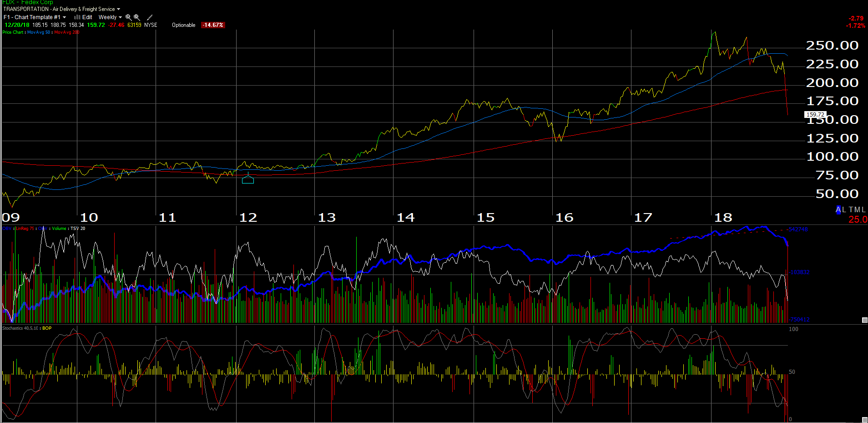Screen dimensions: 868x423
Task: Click the gray square at middle pane corner
Action: click(x=865, y=320)
